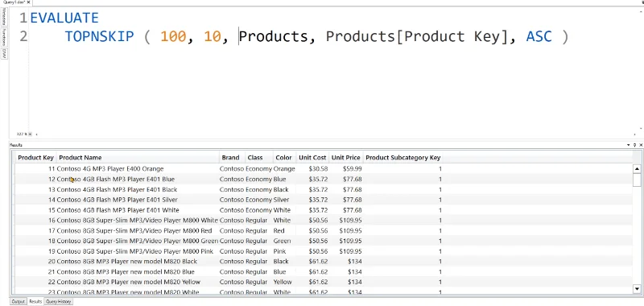644x306 pixels.
Task: Click the Orange color cell
Action: point(284,169)
